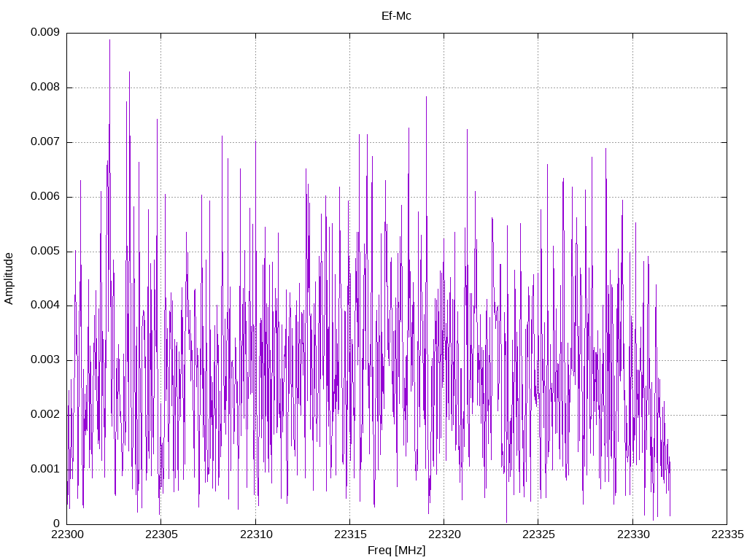Click the y-axis tick label 0.006
Screen dimensions: 747x560
(45, 197)
